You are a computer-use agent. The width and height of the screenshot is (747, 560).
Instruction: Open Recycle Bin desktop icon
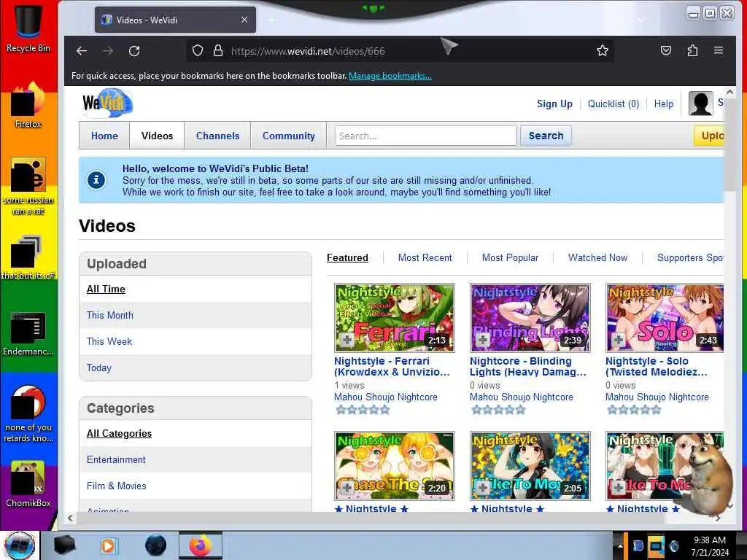tap(28, 27)
